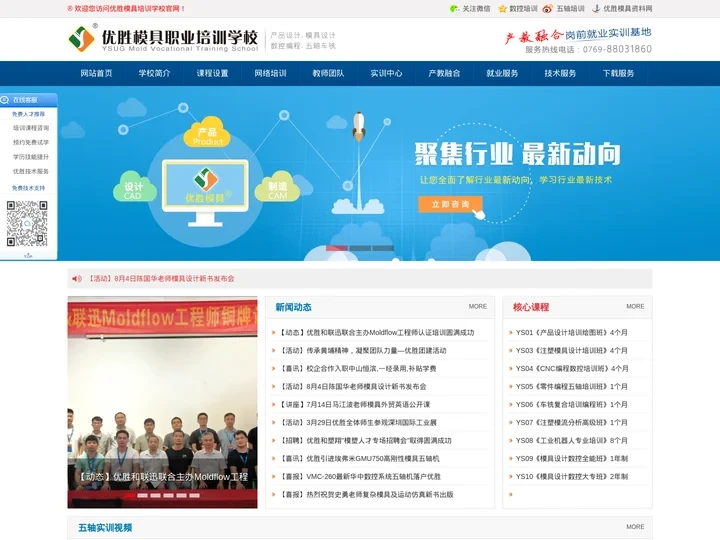Screen dimensions: 720x540
Task: Open course YS10《模具设计数控大专班》
Action: tap(572, 476)
